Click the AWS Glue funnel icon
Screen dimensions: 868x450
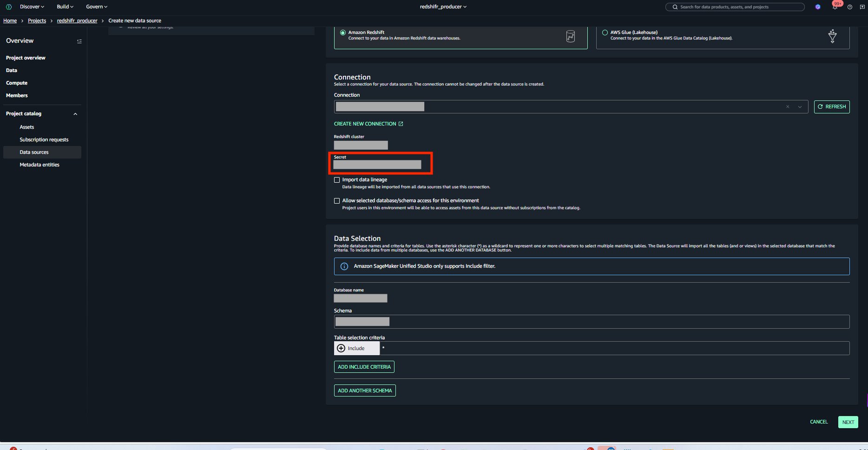coord(833,36)
